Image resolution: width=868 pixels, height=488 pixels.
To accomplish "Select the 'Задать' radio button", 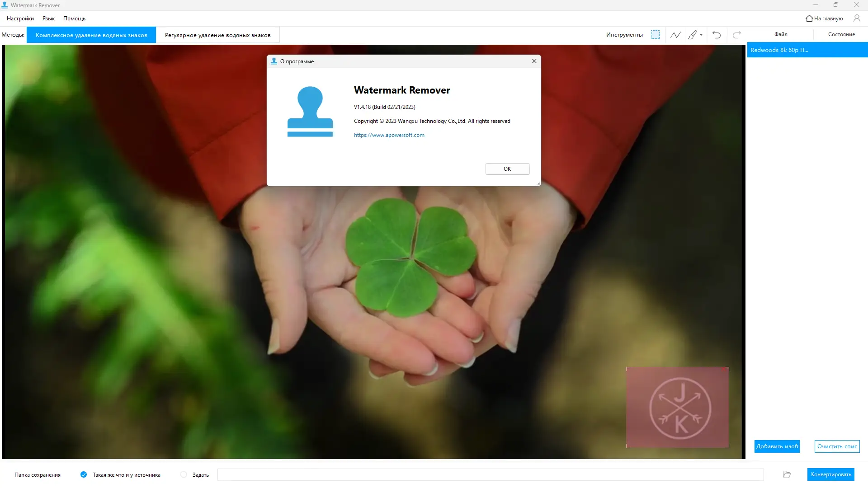I will click(184, 474).
